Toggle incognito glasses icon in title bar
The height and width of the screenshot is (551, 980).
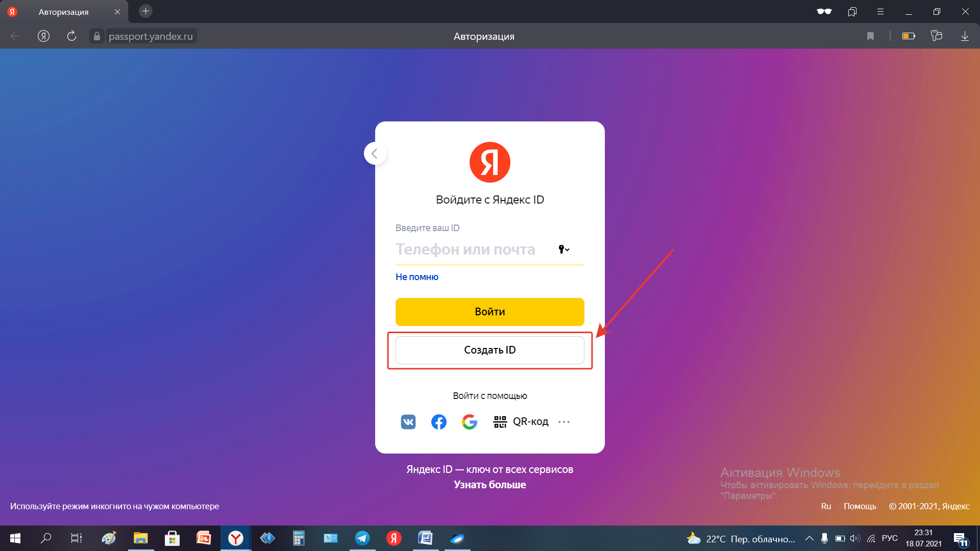click(824, 11)
